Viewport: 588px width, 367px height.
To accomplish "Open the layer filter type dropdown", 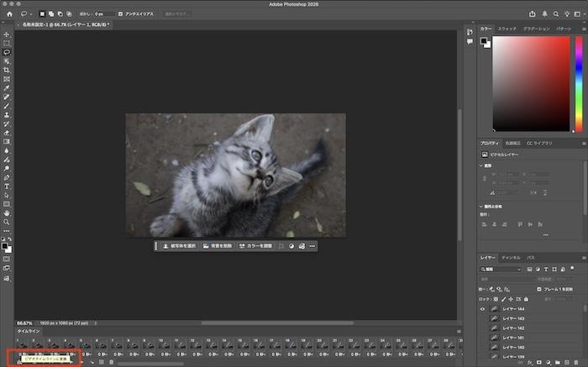I will coord(501,269).
